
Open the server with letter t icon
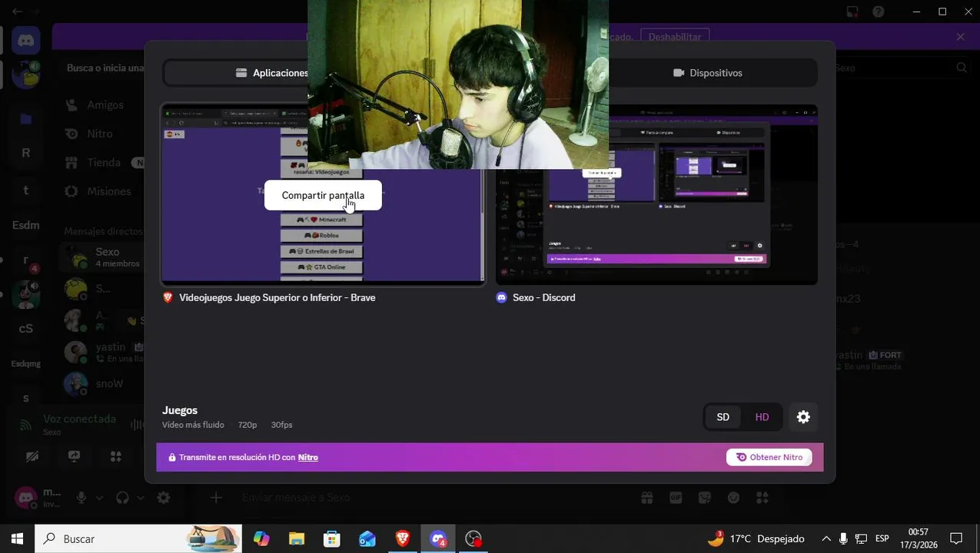pos(26,190)
